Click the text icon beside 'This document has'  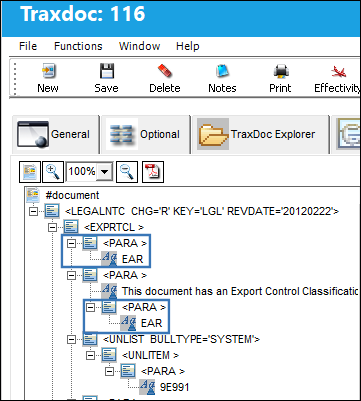pyautogui.click(x=109, y=291)
